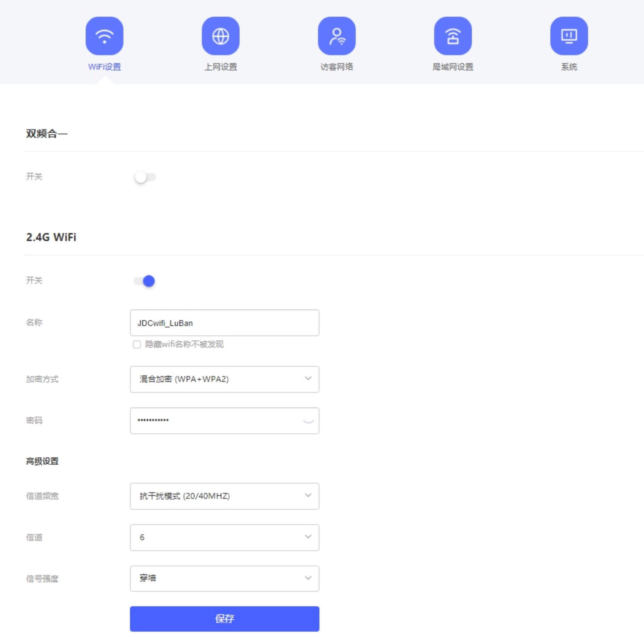Click the 保存 save button

[224, 619]
